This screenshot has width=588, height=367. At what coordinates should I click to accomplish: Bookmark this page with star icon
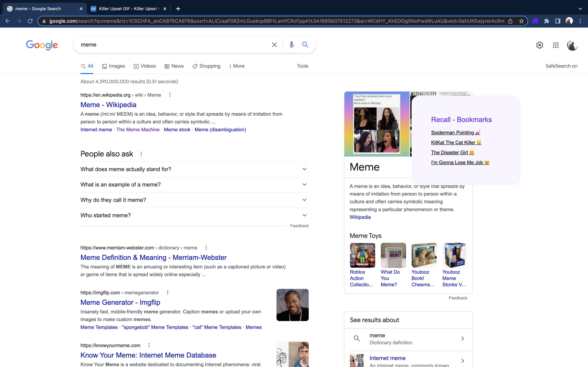pos(521,21)
